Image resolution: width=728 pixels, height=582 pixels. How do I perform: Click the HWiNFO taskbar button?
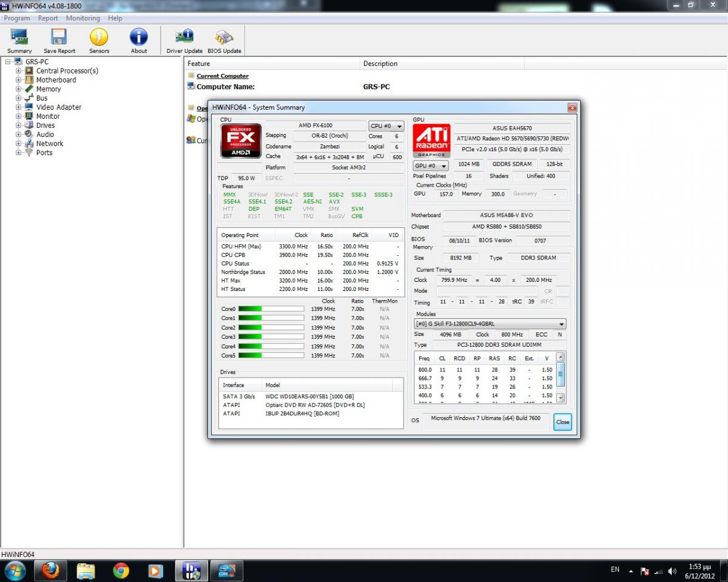pyautogui.click(x=191, y=570)
